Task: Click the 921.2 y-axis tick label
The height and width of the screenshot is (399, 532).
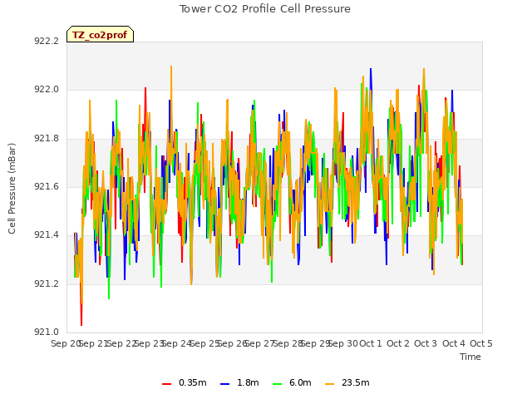Action: [47, 283]
